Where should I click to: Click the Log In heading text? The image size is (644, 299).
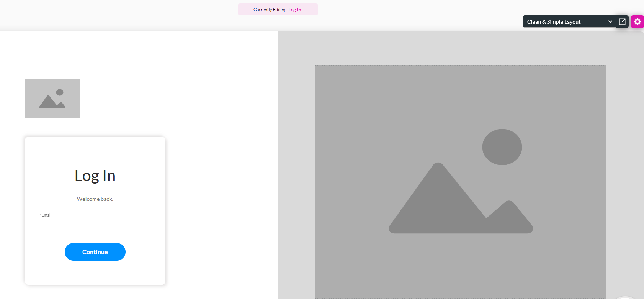tap(95, 176)
